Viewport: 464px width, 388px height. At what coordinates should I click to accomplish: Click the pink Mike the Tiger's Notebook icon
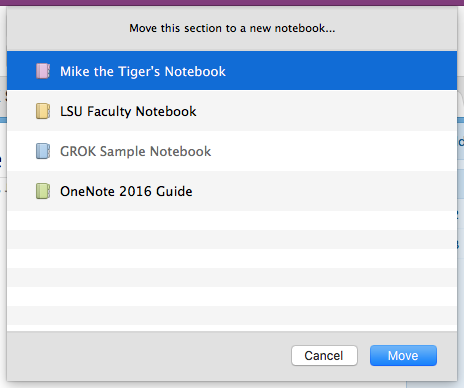click(43, 71)
